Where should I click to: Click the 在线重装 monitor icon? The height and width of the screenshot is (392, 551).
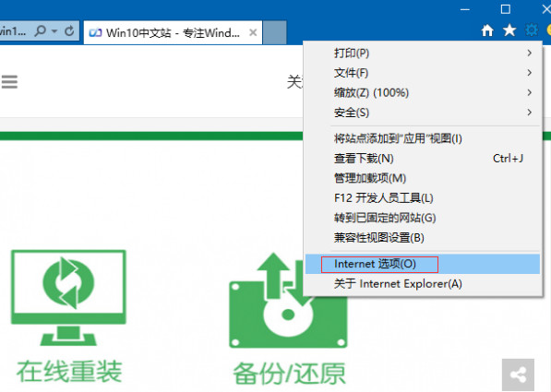[x=68, y=298]
